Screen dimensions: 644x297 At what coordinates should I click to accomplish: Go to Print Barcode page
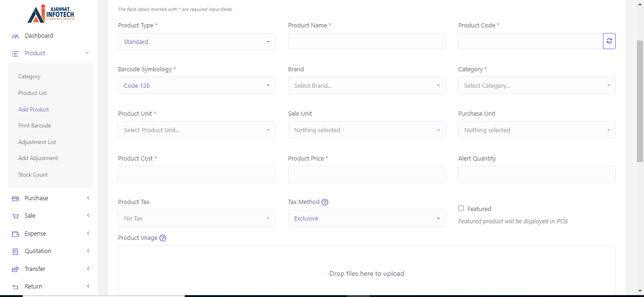(x=34, y=126)
